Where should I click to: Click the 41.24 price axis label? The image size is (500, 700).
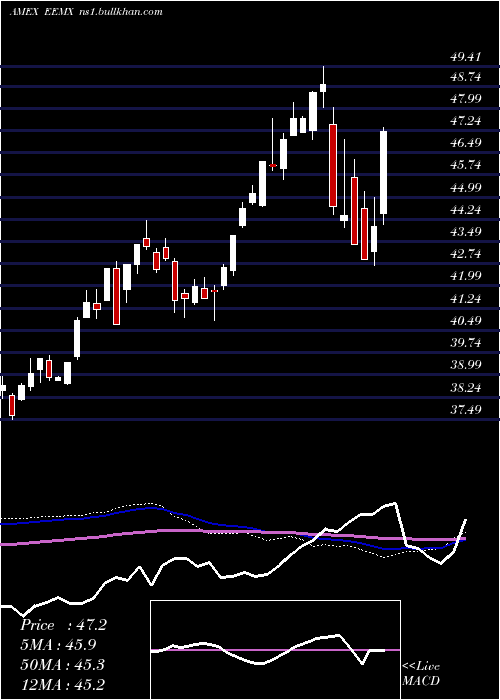coord(466,299)
